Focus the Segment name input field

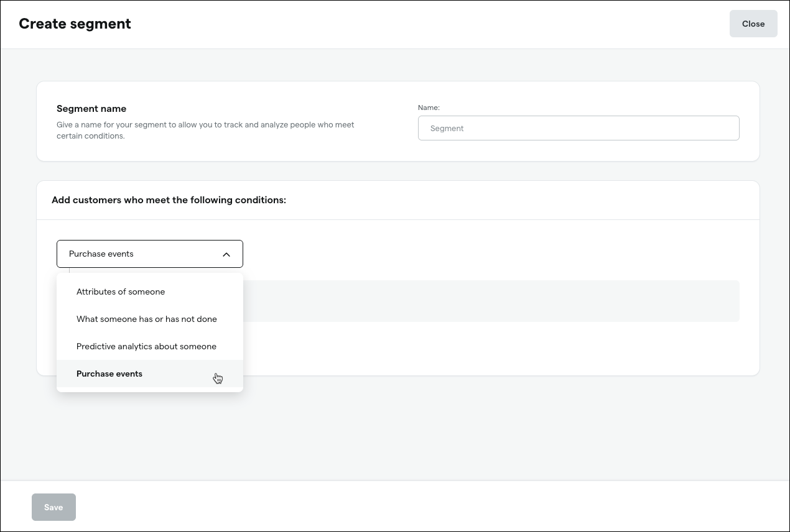578,128
